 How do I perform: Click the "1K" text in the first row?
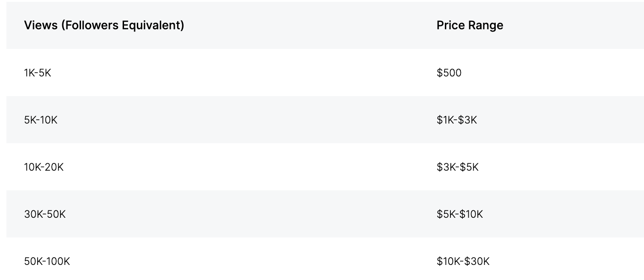click(x=29, y=73)
